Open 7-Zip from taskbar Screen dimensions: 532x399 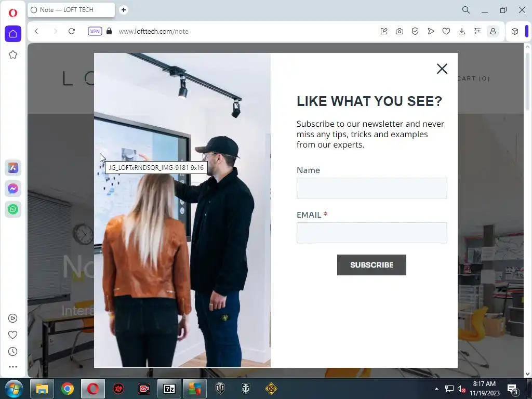tap(169, 389)
